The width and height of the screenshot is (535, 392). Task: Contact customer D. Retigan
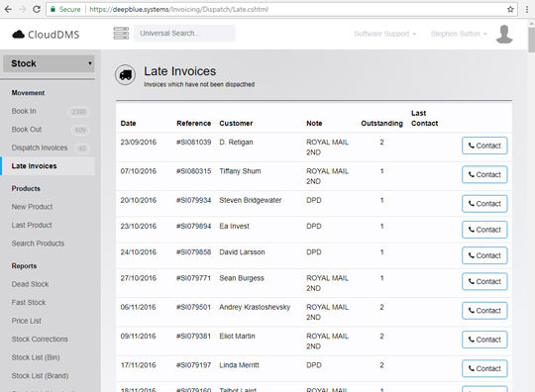(484, 146)
